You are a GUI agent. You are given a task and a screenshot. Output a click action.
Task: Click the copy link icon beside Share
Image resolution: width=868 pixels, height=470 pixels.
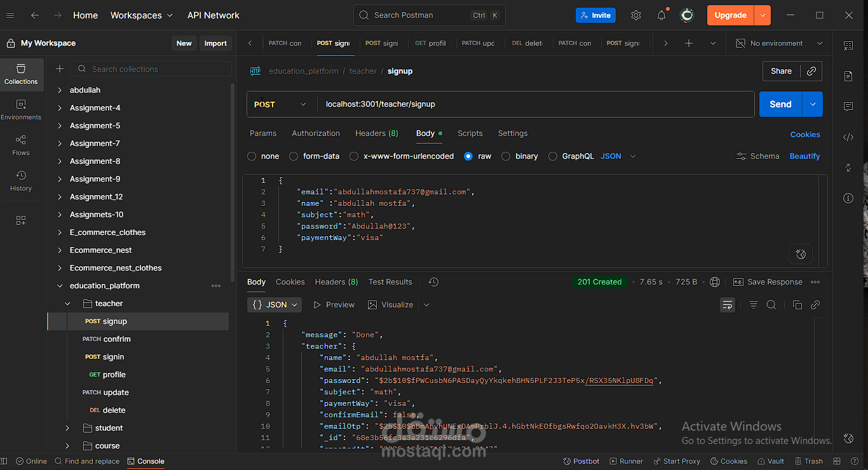click(811, 71)
